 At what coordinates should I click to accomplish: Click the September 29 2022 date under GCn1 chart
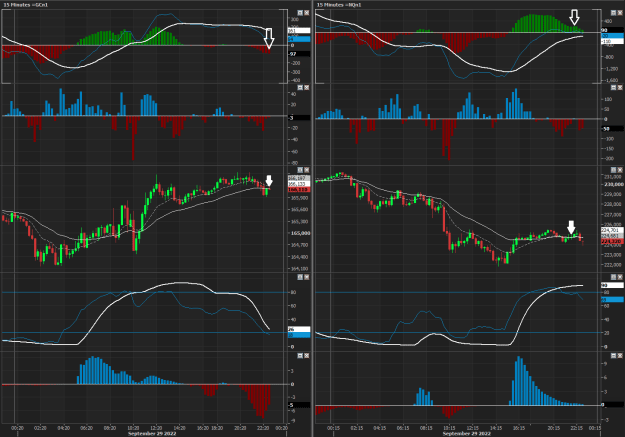(152, 433)
